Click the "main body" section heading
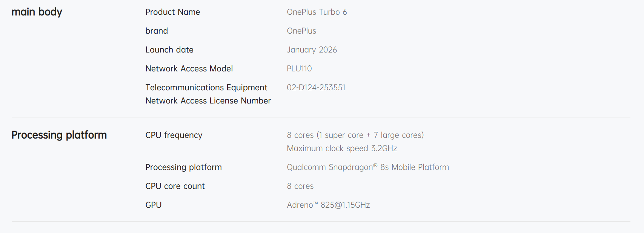 pyautogui.click(x=37, y=12)
